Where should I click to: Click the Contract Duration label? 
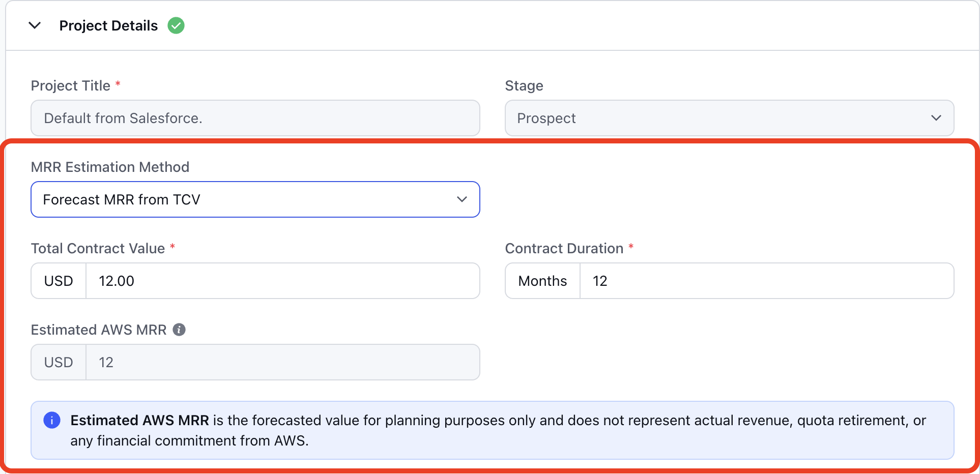564,248
